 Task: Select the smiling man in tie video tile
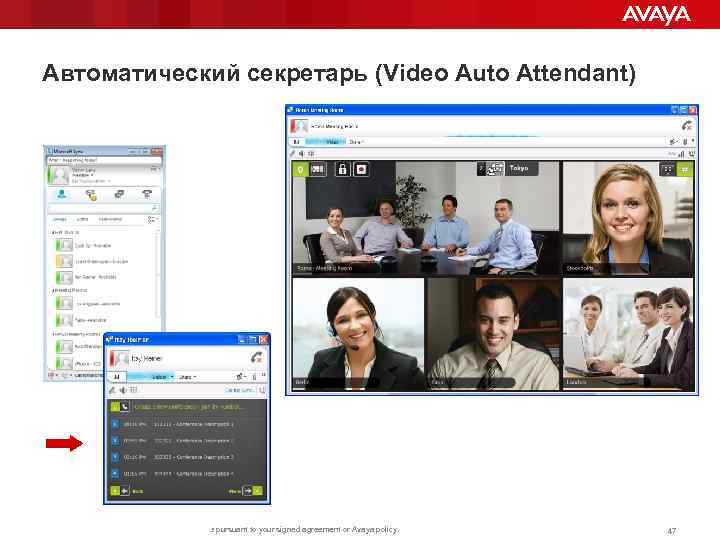click(x=494, y=334)
